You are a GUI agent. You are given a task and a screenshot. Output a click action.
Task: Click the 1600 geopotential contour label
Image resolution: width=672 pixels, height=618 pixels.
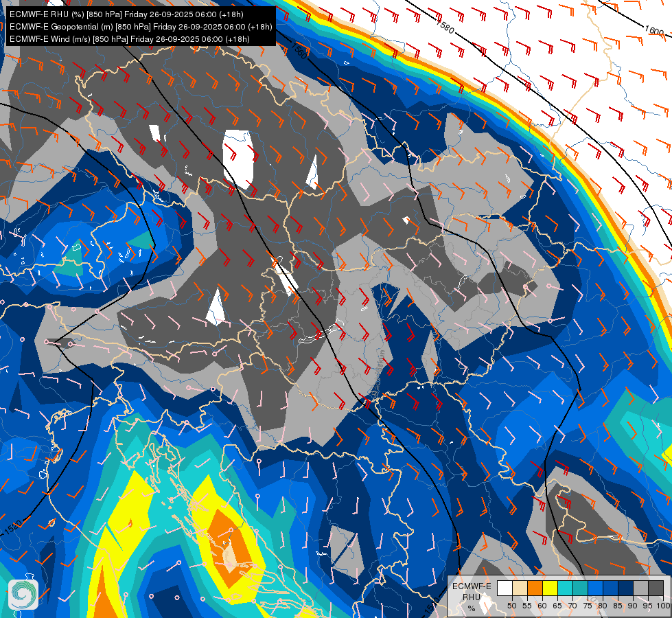654,30
